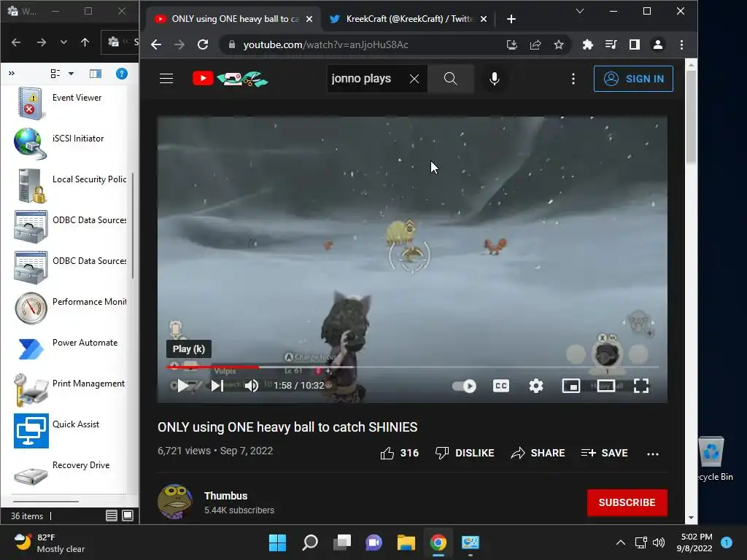
Task: Switch to theater mode
Action: (606, 386)
